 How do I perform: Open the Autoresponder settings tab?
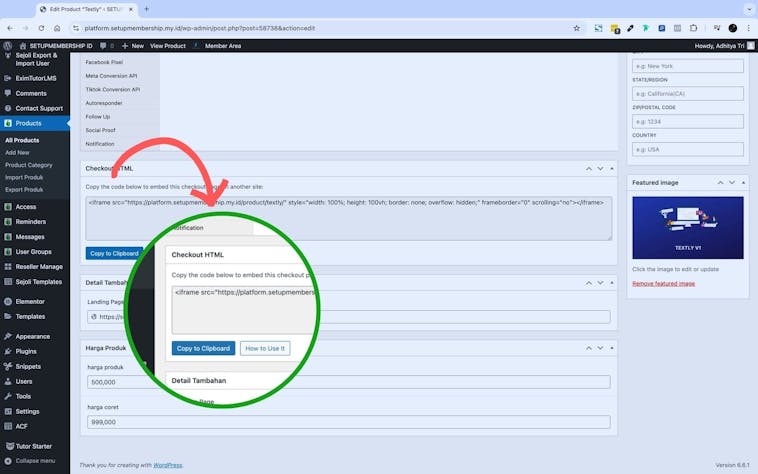point(105,103)
